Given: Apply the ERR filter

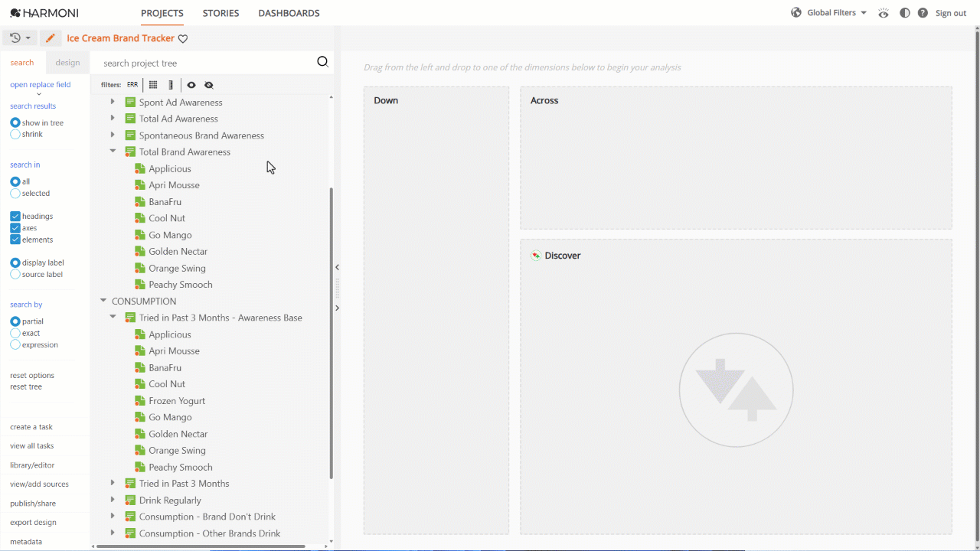Looking at the screenshot, I should (132, 85).
